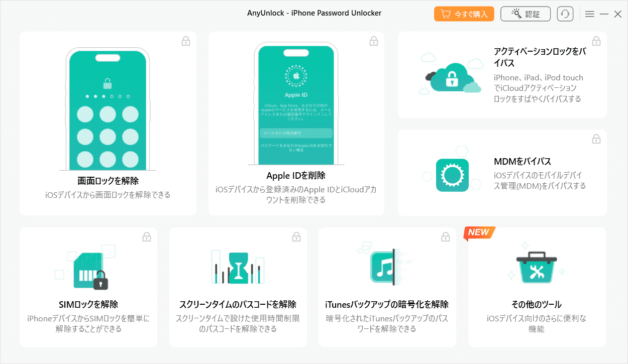This screenshot has height=364, width=628.
Task: Click lock icon on SIMロックを解除 card
Action: point(147,236)
